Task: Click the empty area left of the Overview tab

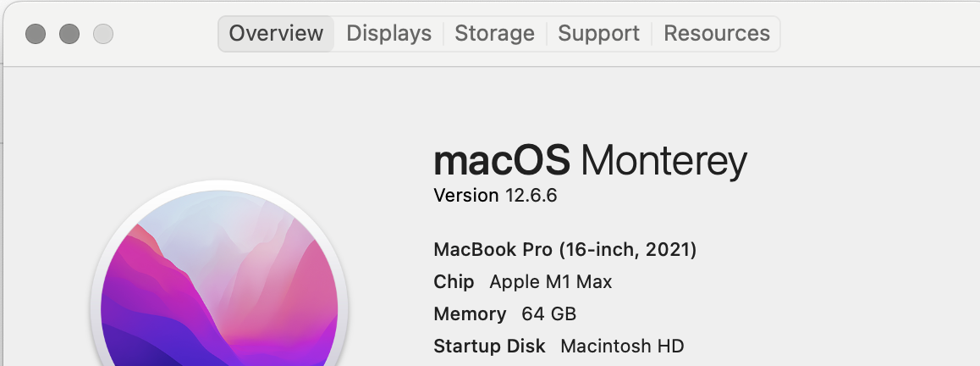Action: 166,33
